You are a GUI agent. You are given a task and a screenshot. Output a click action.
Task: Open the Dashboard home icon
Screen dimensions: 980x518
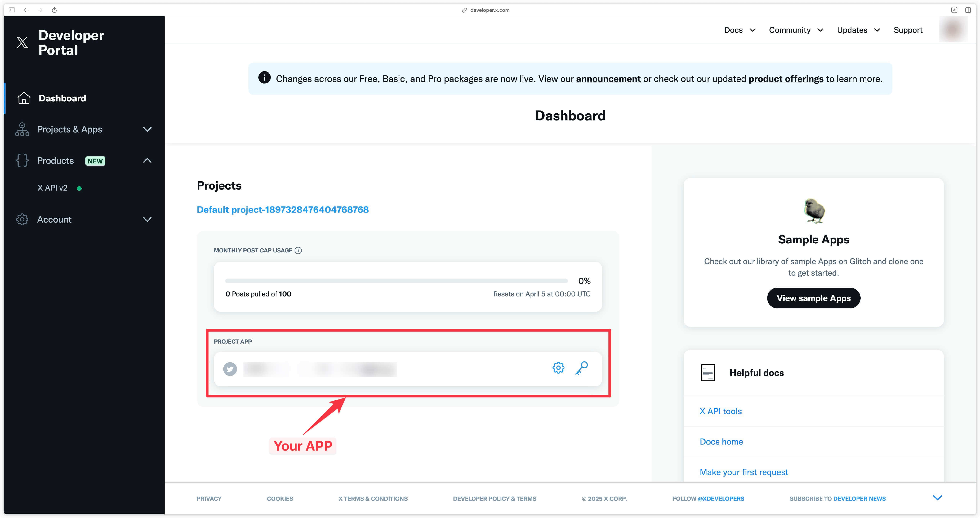pos(24,98)
